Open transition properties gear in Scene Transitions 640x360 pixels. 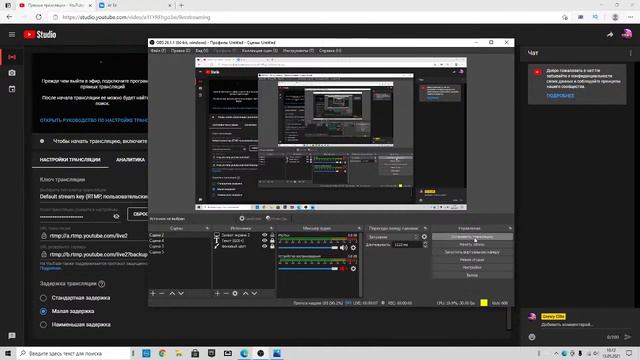[x=424, y=237]
